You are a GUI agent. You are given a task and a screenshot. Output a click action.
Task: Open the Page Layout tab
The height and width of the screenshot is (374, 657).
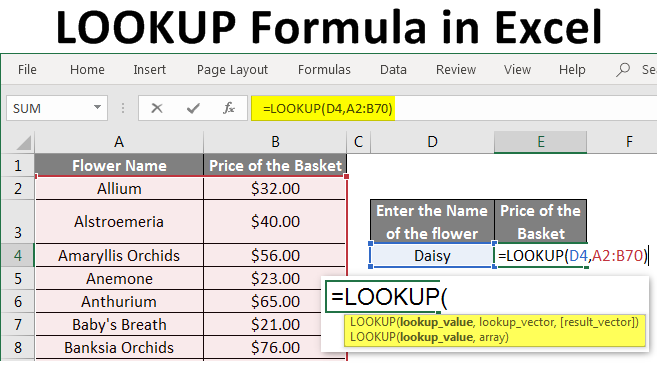coord(232,70)
